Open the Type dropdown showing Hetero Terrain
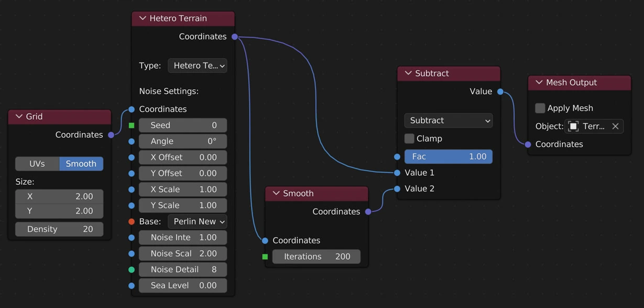 198,66
